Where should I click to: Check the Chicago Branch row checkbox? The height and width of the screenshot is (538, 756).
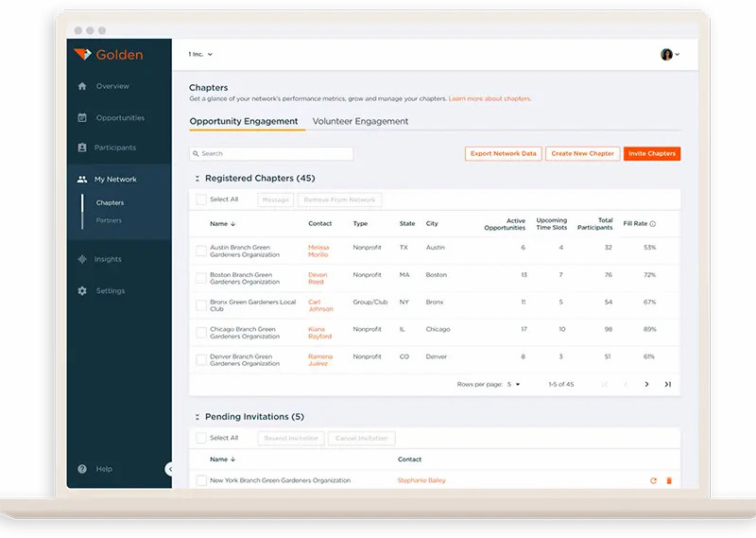click(x=201, y=333)
